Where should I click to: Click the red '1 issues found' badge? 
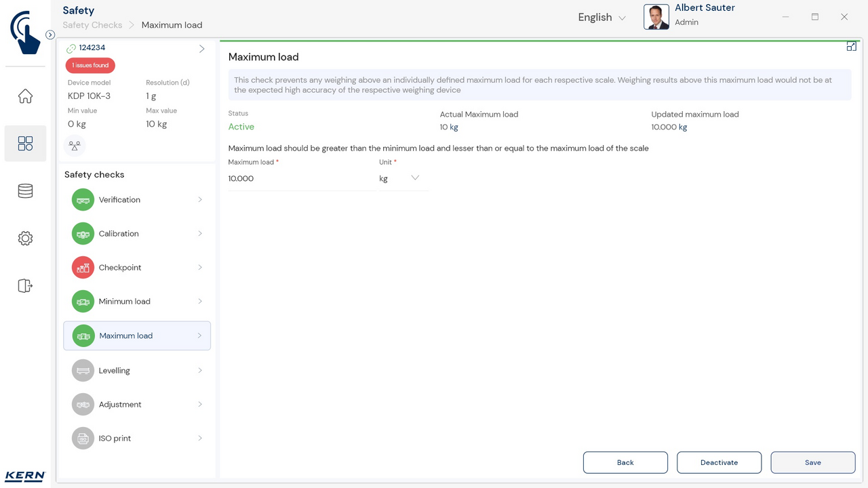pos(90,66)
